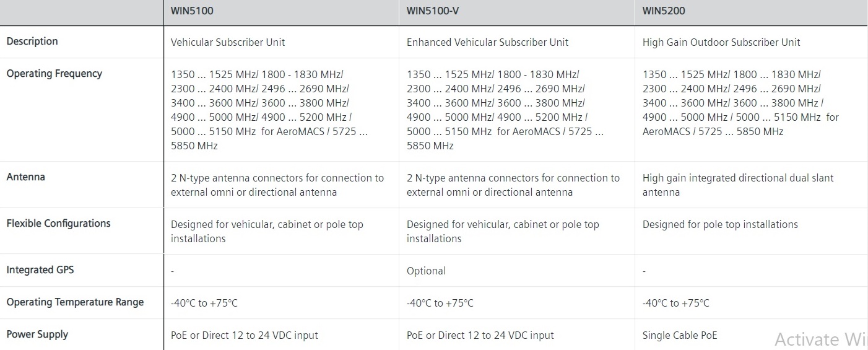Click "Designed for pole top installations" text
This screenshot has width=868, height=350.
point(720,224)
